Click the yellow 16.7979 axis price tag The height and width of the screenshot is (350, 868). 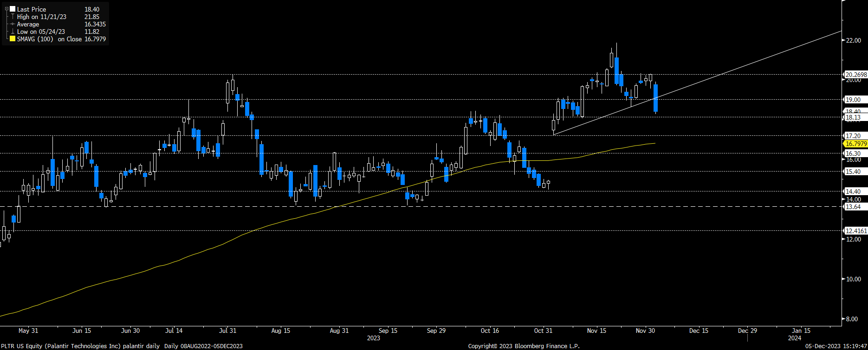(x=856, y=144)
